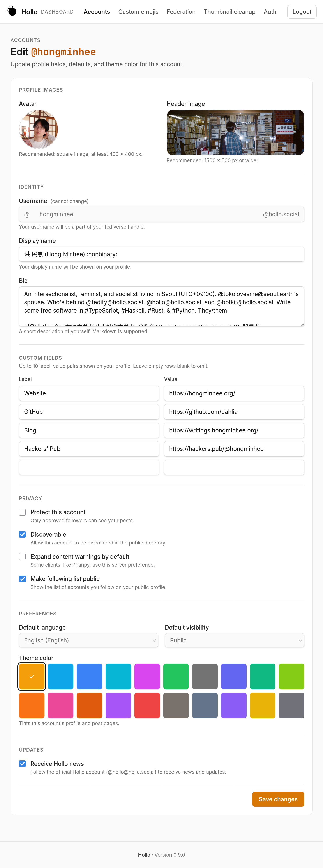
Task: Open the Custom emojis tab
Action: (x=138, y=12)
